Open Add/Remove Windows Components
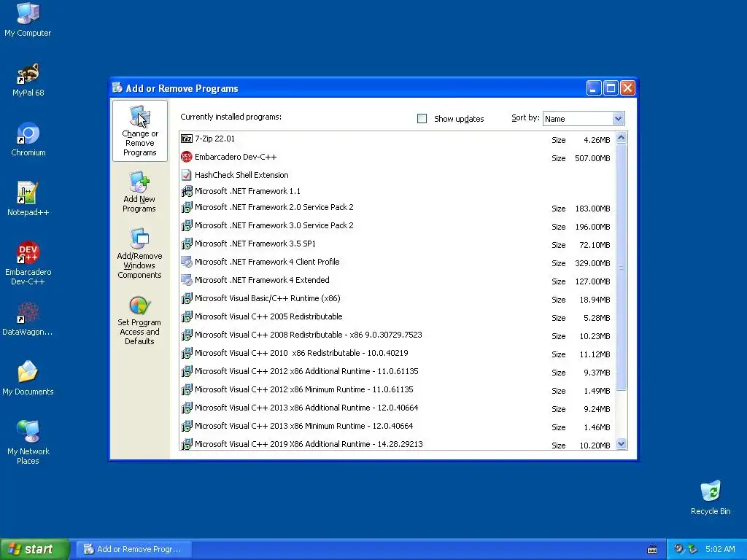The image size is (747, 560). coord(139,253)
